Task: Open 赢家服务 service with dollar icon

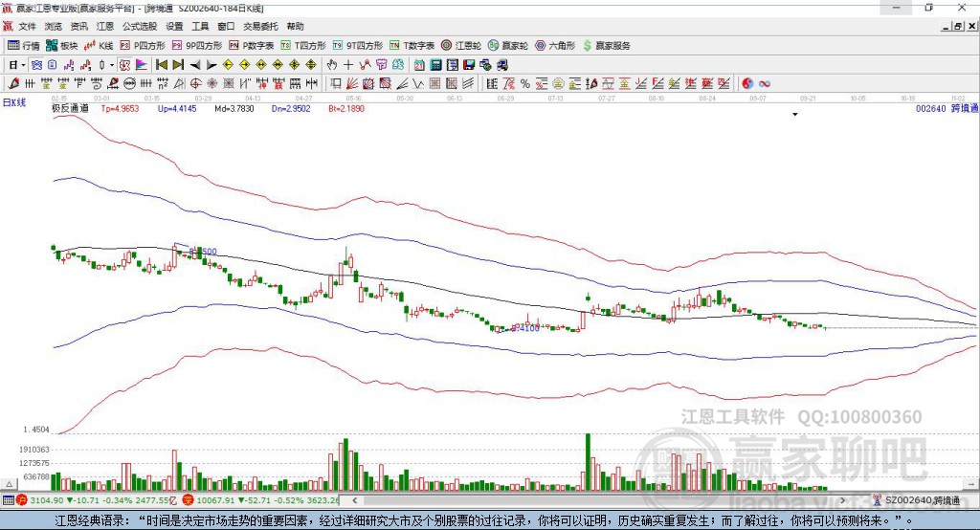Action: 607,46
